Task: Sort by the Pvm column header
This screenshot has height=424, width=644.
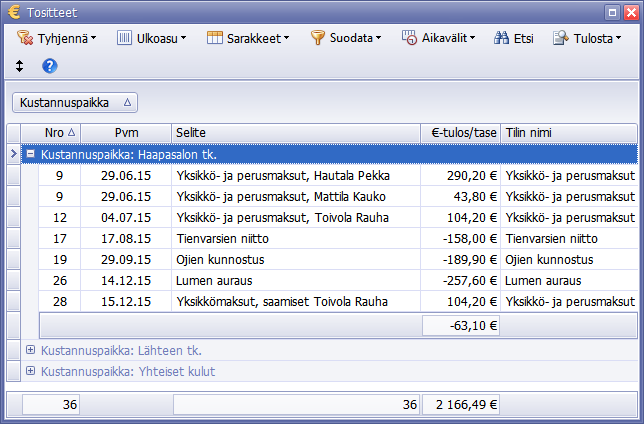Action: (126, 133)
